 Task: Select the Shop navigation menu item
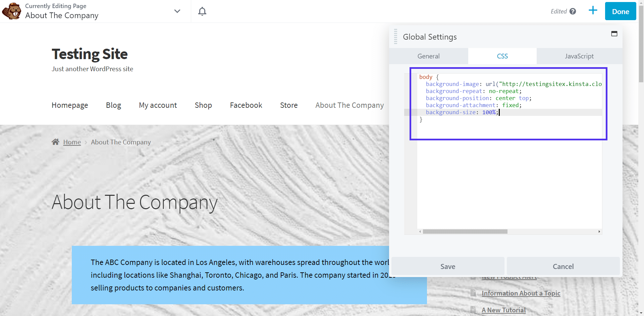(203, 105)
